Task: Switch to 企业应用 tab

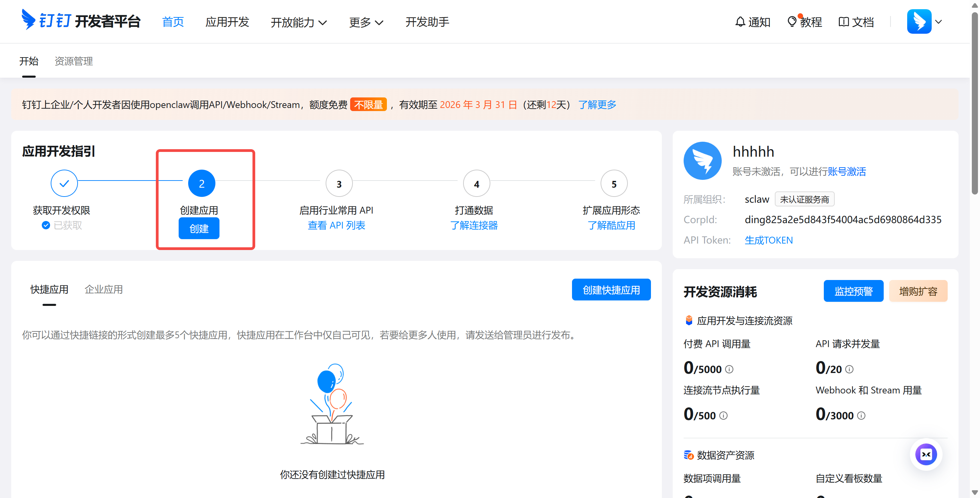Action: pos(103,289)
